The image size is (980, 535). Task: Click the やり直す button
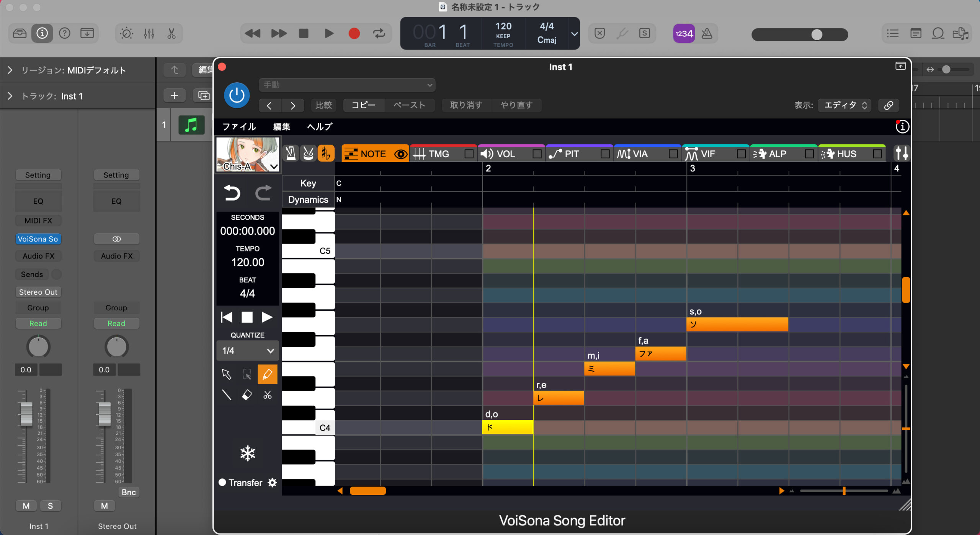(516, 105)
